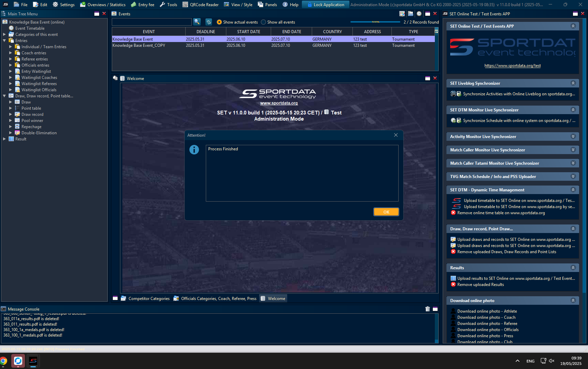The width and height of the screenshot is (588, 369).
Task: Click the DEADLINE column header
Action: (206, 31)
